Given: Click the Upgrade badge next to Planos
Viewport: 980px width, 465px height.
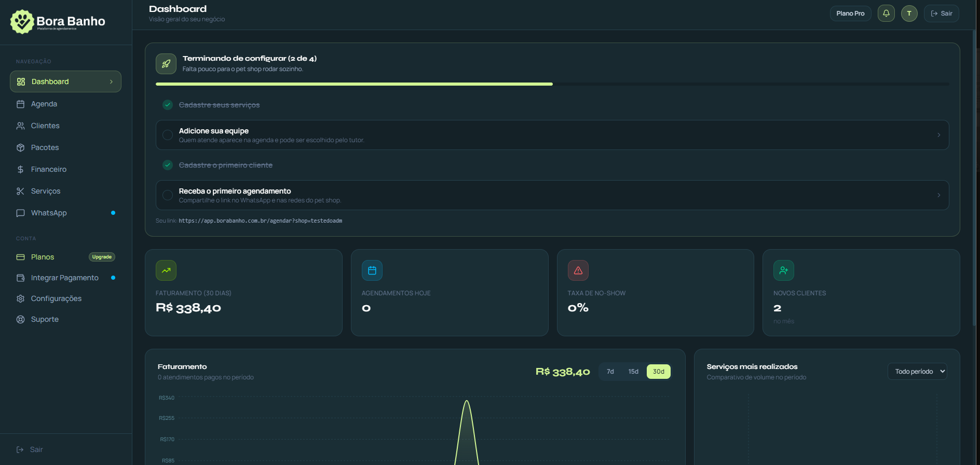Looking at the screenshot, I should 102,257.
